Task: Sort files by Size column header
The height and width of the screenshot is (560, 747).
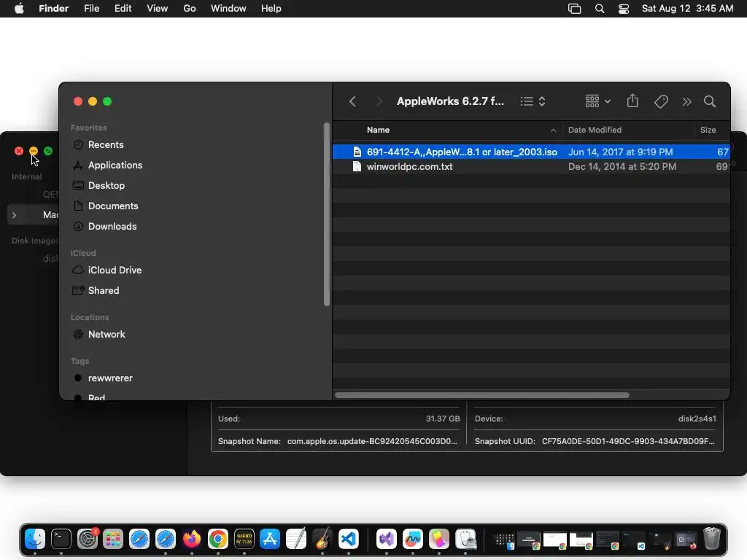Action: click(708, 130)
